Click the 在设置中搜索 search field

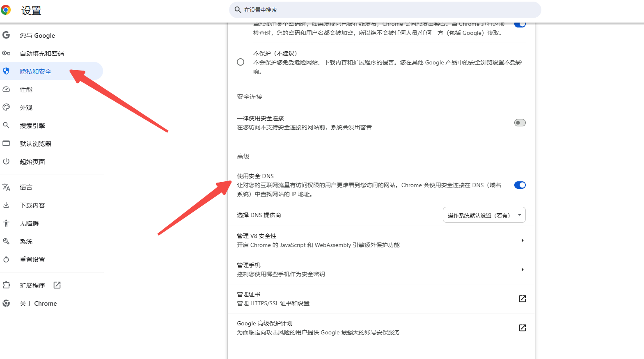click(385, 10)
